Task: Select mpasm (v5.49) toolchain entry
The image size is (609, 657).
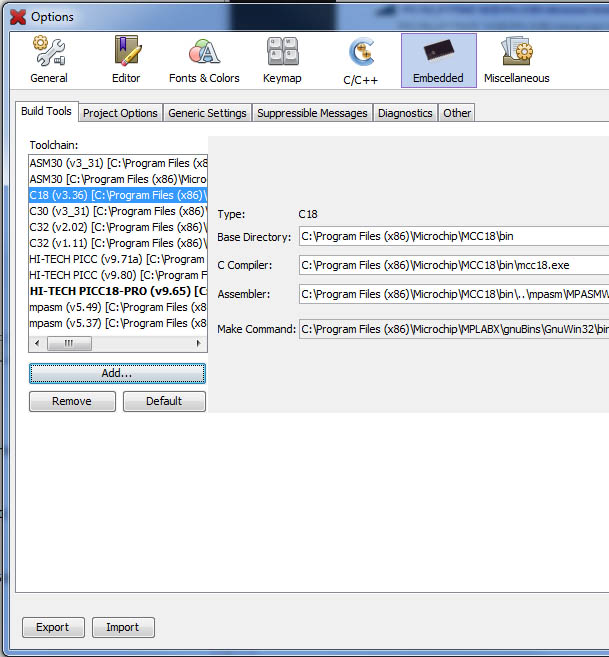Action: 118,307
